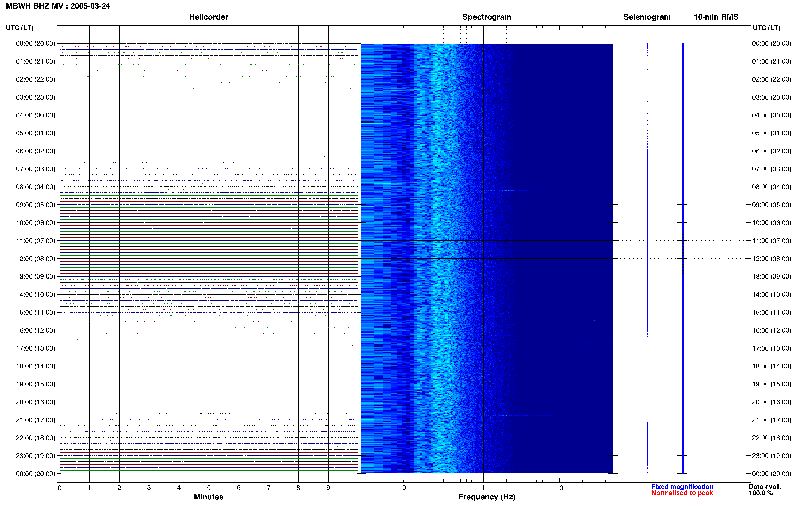
Task: Click the 06:00 (02:00) label left of Helicorder
Action: pyautogui.click(x=36, y=151)
